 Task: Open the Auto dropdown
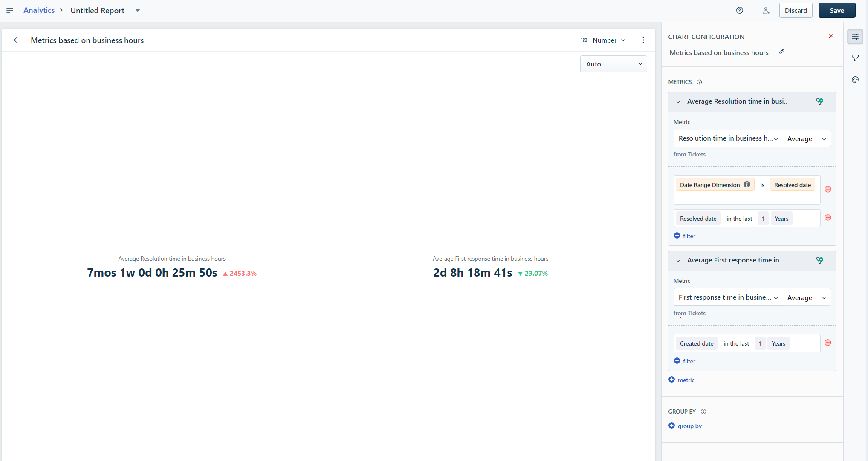tap(613, 64)
